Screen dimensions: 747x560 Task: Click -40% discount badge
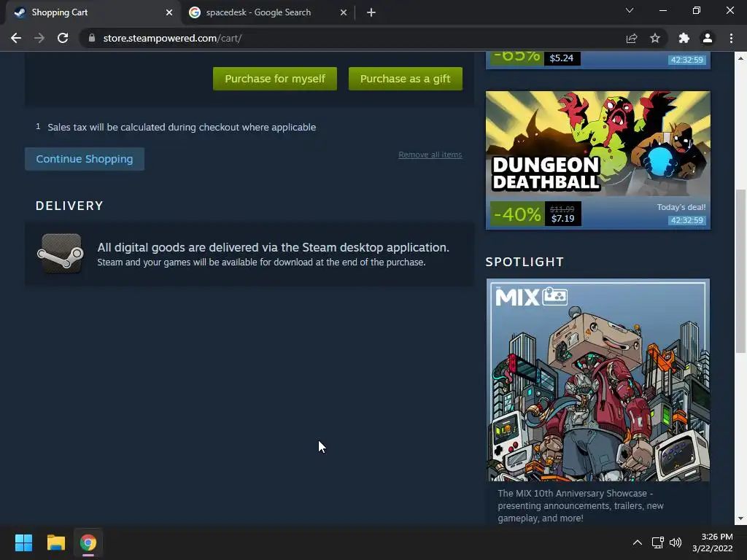coord(517,214)
